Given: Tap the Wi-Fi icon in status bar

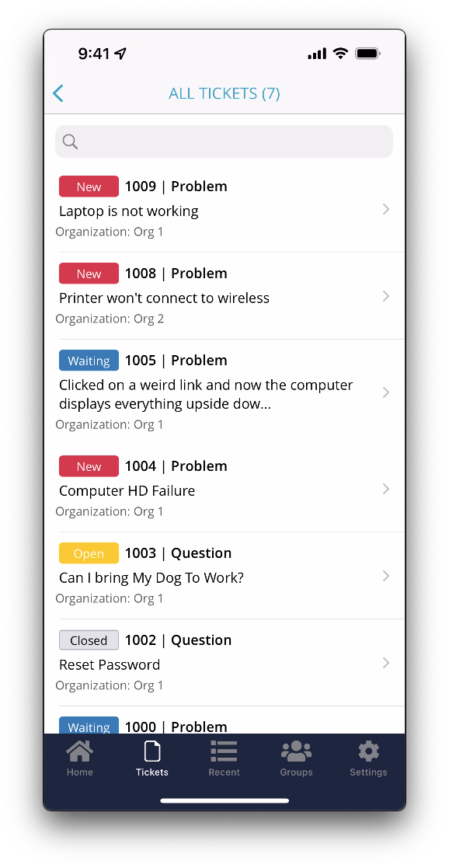Looking at the screenshot, I should (339, 53).
